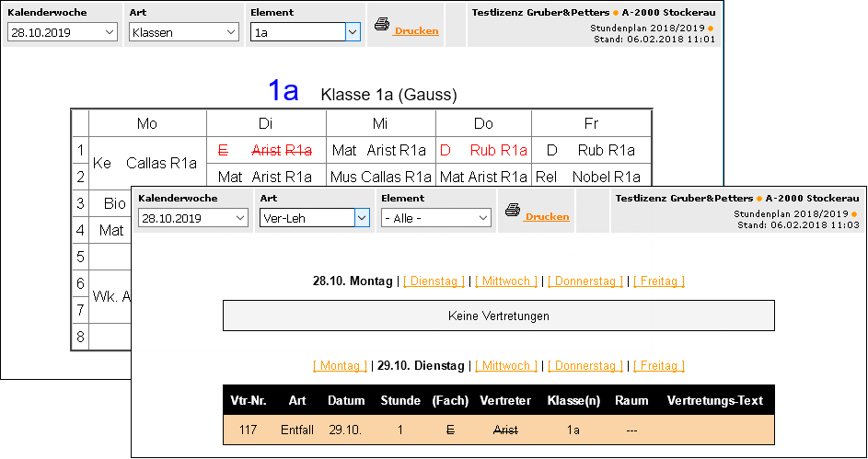Viewport: 868px width, 459px height.
Task: Click the printer icon in the class timetable window
Action: [x=382, y=25]
